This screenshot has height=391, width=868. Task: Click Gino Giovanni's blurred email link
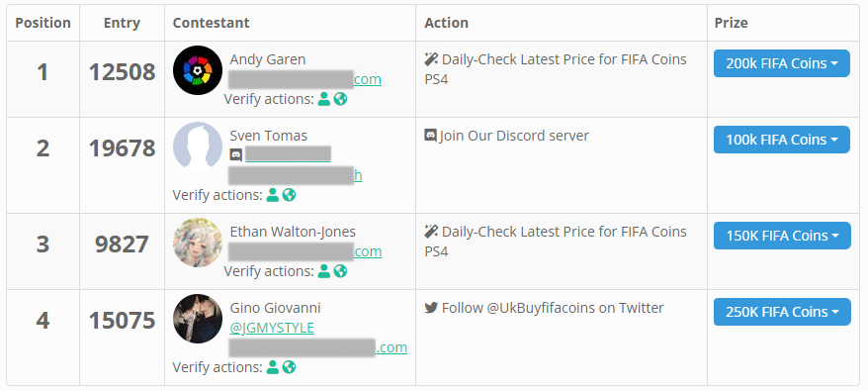[317, 347]
